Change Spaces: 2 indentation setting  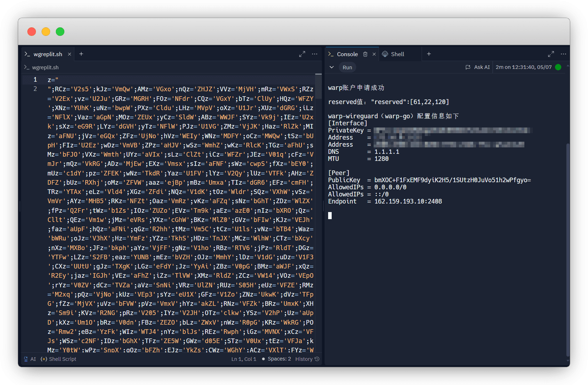point(279,359)
